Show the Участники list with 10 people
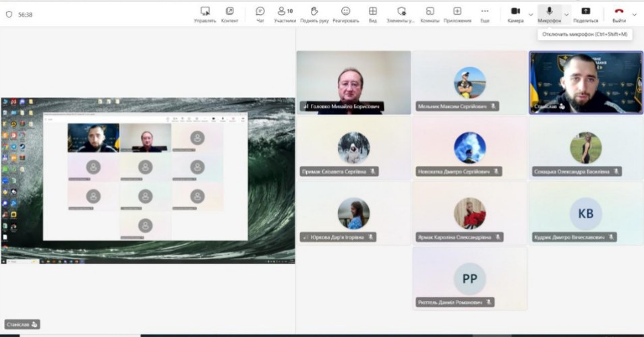Image resolution: width=644 pixels, height=337 pixels. pyautogui.click(x=285, y=15)
